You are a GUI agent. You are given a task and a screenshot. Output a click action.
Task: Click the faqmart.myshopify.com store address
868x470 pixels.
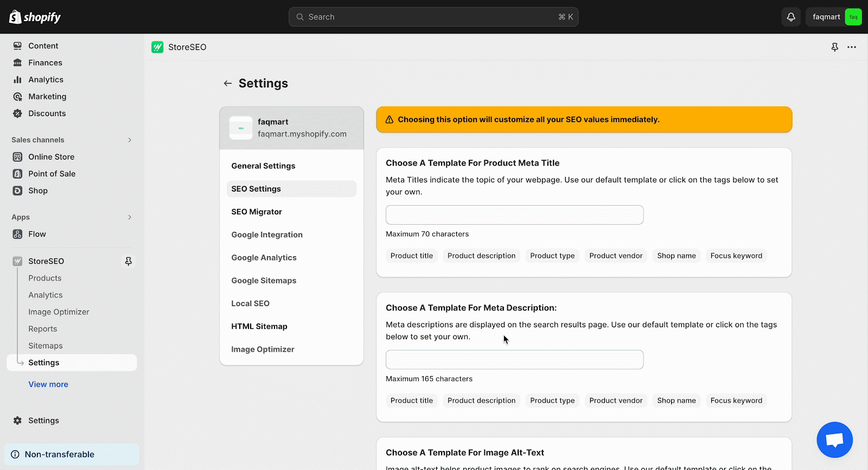(302, 134)
